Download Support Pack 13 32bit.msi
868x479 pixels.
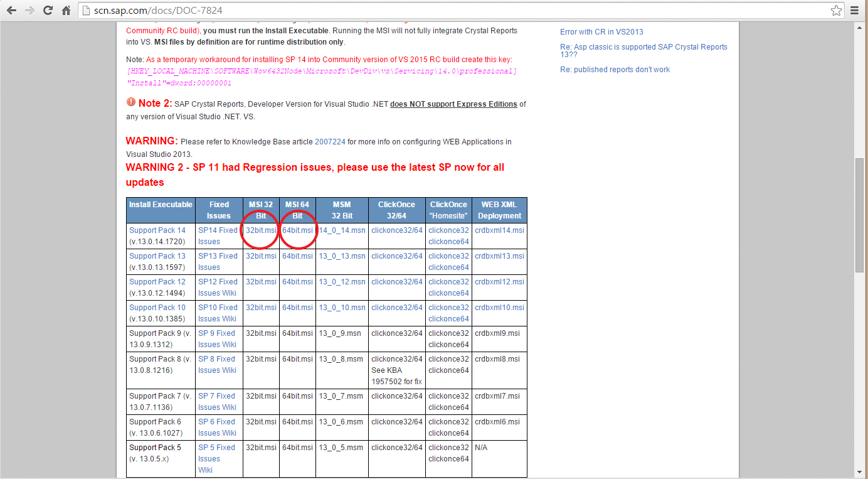click(x=261, y=256)
